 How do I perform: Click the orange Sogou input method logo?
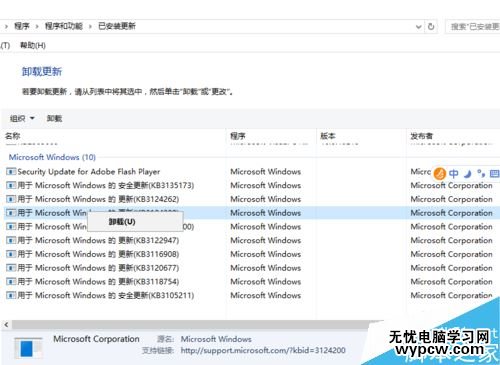(440, 173)
